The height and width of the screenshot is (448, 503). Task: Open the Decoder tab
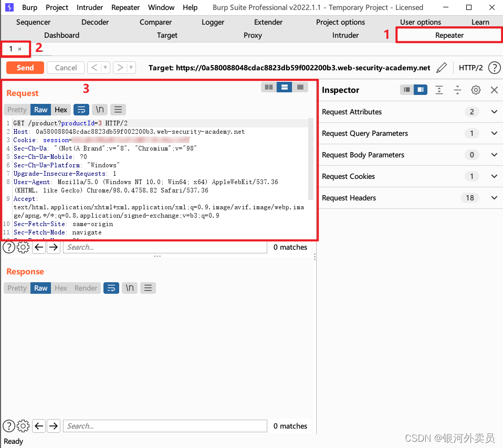95,22
